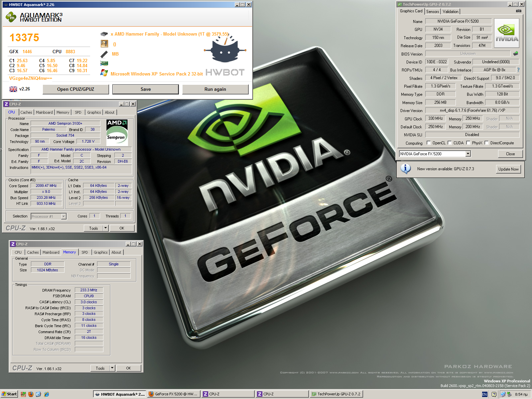
Task: Click the BIOS save chip icon in GPU-Z
Action: tap(516, 54)
